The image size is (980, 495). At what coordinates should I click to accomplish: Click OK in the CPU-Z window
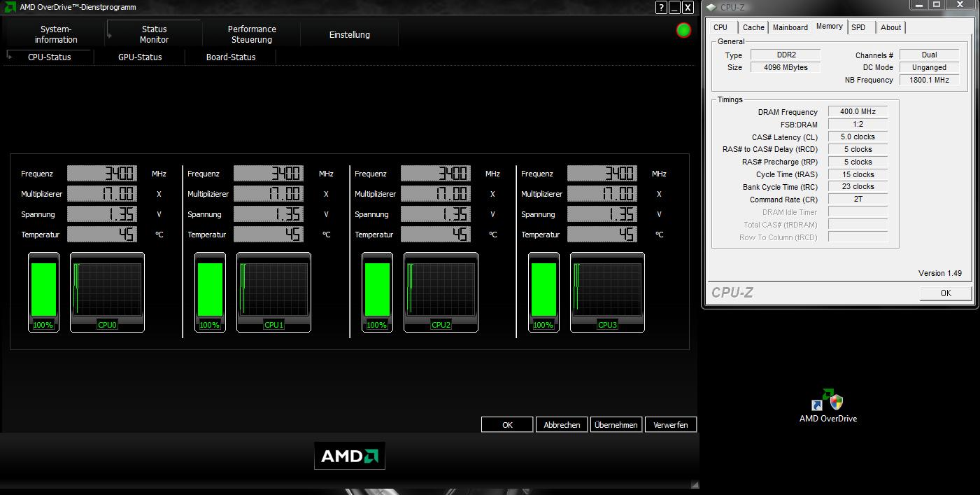[946, 293]
